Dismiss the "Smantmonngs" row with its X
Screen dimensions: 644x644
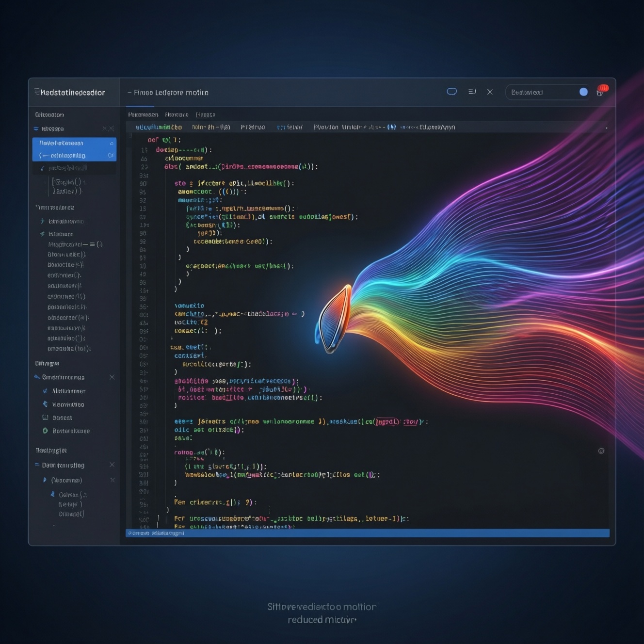[x=112, y=377]
